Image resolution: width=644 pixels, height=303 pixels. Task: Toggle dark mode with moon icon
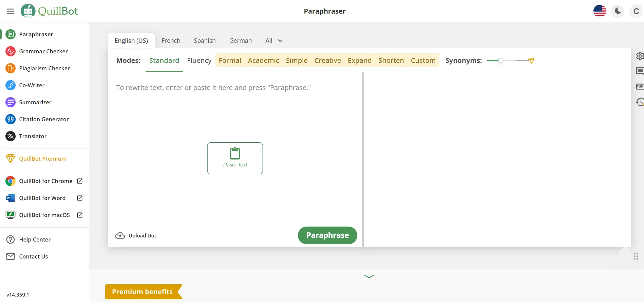[618, 11]
